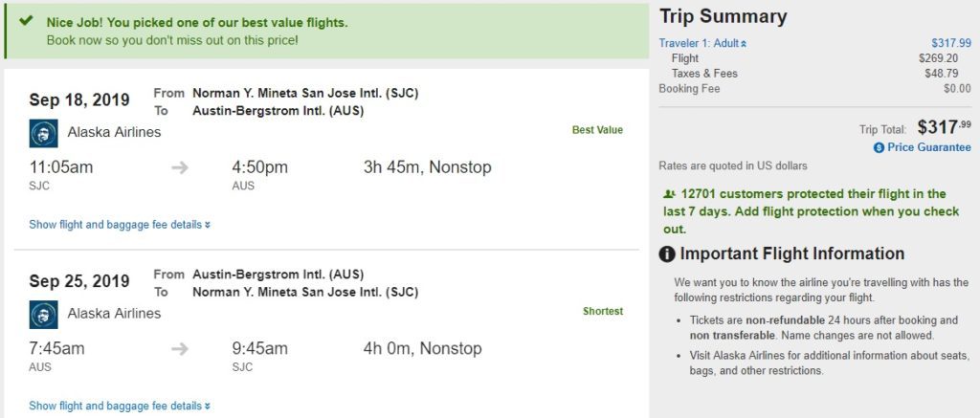This screenshot has height=418, width=980.
Task: Click the Trip Summary heading
Action: [x=723, y=16]
